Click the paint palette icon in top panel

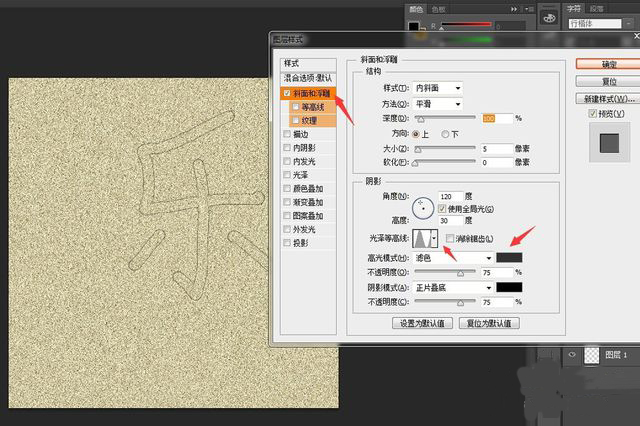(549, 20)
